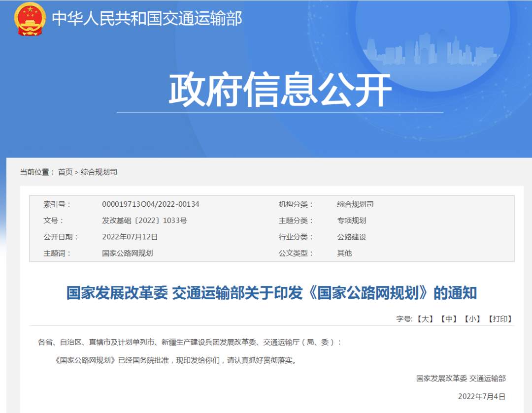Click the 政府信息公开 banner heading
Viewport: 532px width, 413px height.
(280, 89)
